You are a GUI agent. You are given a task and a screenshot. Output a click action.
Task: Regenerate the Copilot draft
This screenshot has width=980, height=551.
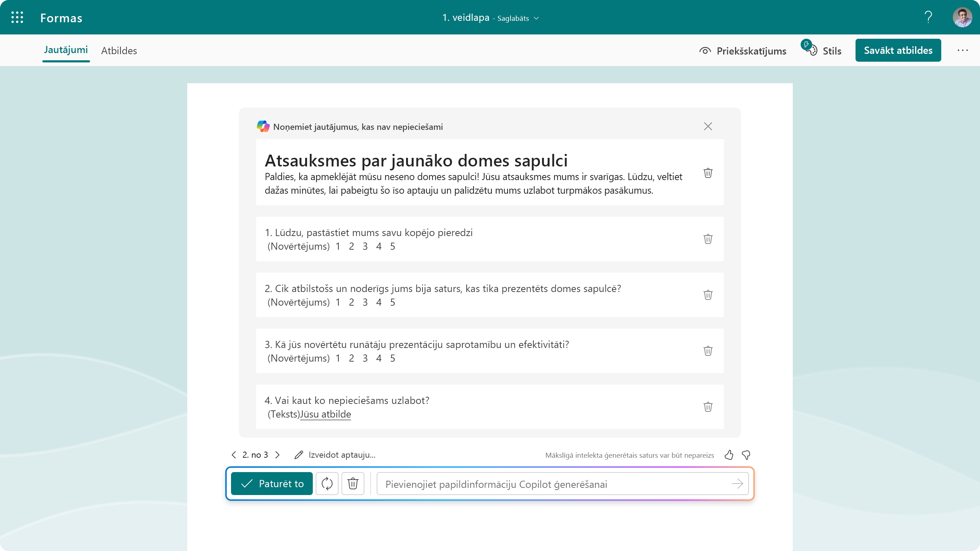point(327,484)
